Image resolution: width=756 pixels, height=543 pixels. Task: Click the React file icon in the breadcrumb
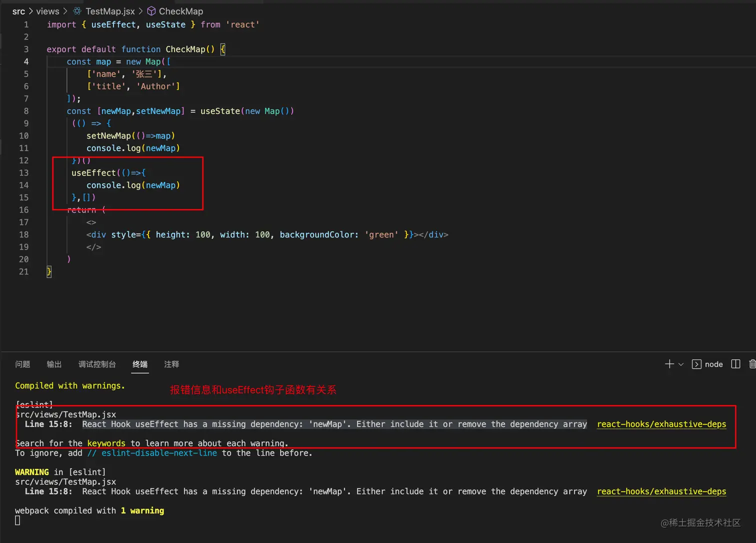(x=77, y=11)
